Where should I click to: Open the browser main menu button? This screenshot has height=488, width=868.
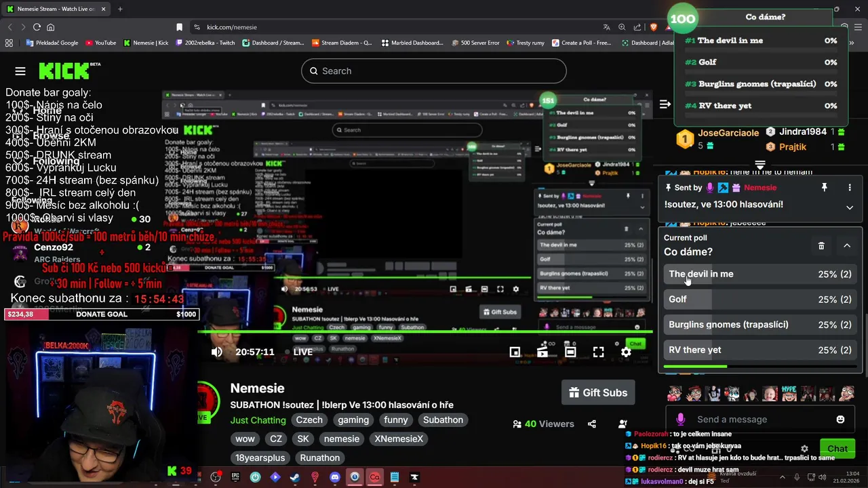coord(856,27)
